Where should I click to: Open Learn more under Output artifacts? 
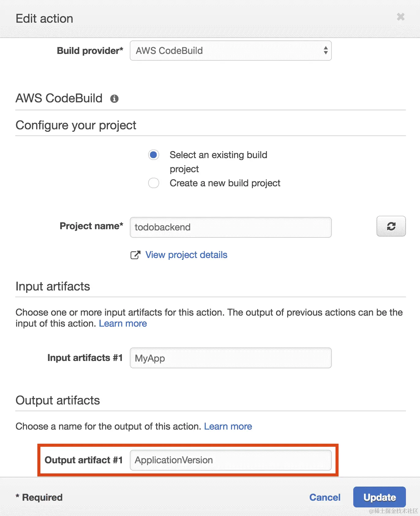[x=228, y=427]
